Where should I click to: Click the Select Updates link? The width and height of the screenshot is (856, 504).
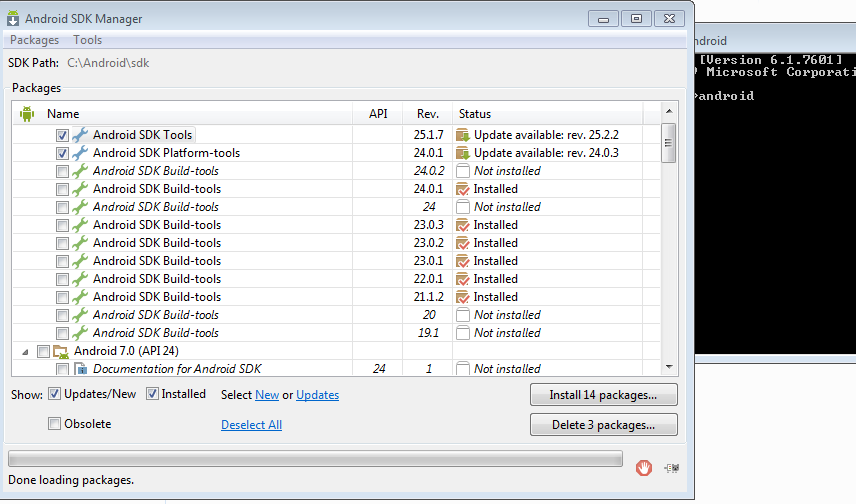[317, 395]
